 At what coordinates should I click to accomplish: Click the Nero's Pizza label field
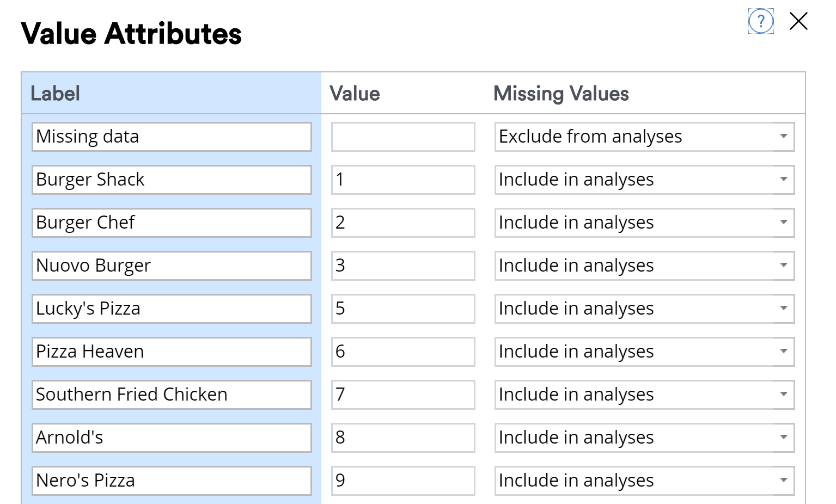pyautogui.click(x=171, y=481)
